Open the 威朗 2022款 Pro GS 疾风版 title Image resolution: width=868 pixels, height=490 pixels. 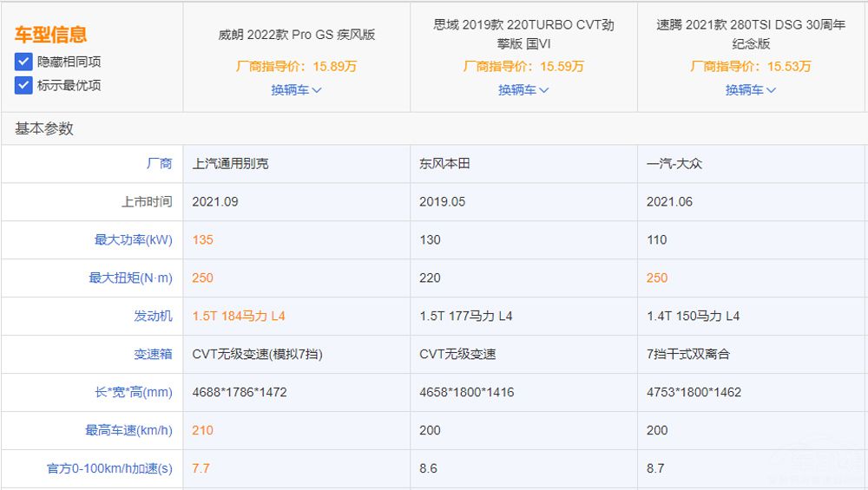tap(296, 36)
